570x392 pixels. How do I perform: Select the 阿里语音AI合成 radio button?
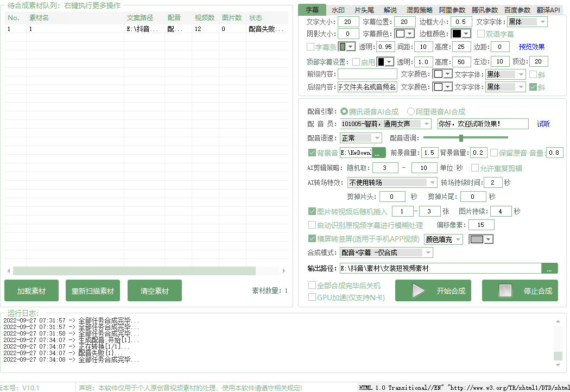[x=411, y=111]
